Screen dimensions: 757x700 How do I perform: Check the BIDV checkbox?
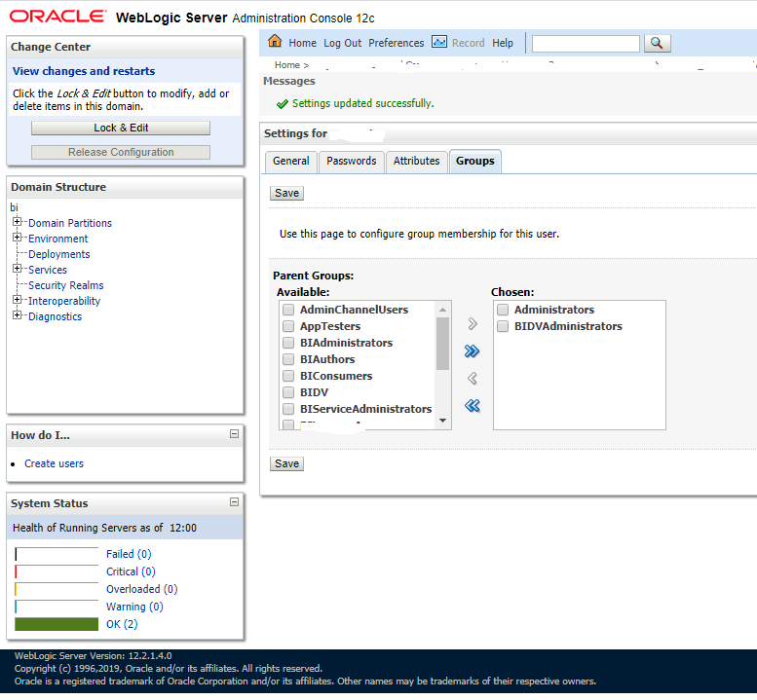pos(288,392)
